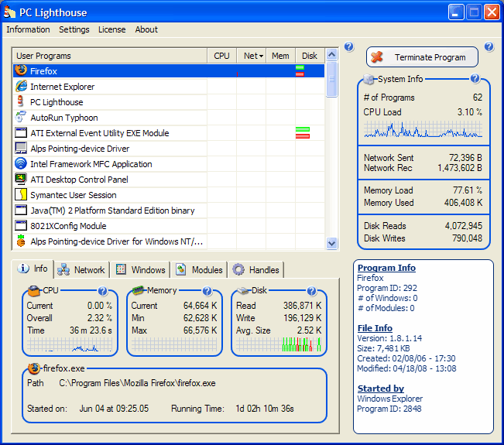Image resolution: width=504 pixels, height=445 pixels.
Task: Click the CPU Load history graph
Action: tap(423, 128)
